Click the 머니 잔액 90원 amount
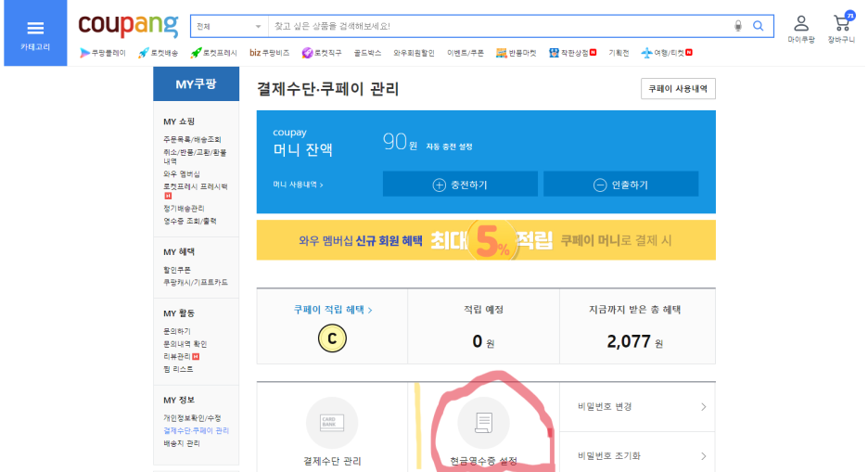Image resolution: width=868 pixels, height=472 pixels. pyautogui.click(x=400, y=142)
